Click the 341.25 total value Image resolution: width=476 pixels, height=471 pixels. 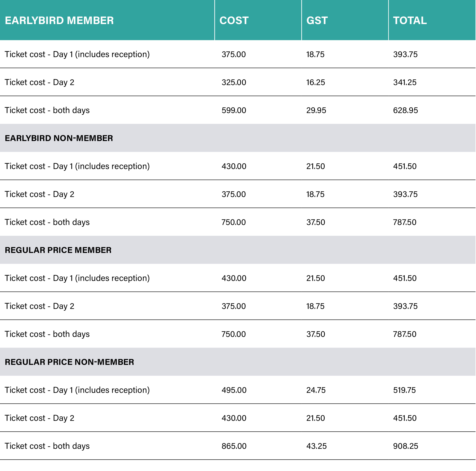click(405, 82)
